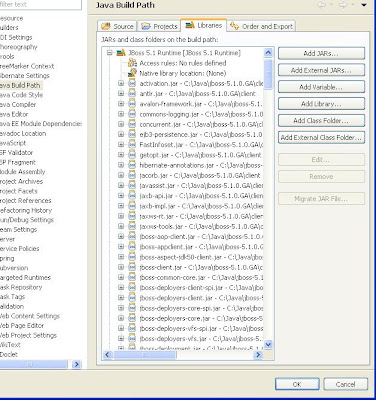Open the Order and Export tab
This screenshot has height=400, width=376.
261,26
